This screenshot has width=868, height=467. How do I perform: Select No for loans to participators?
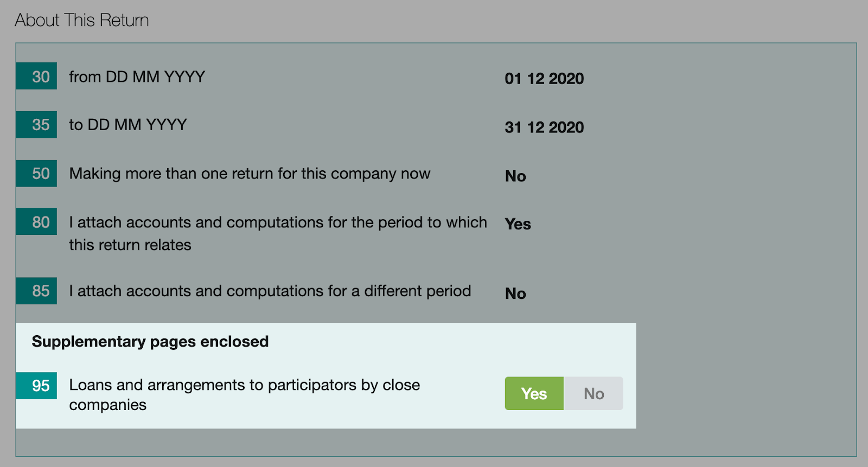(x=593, y=393)
